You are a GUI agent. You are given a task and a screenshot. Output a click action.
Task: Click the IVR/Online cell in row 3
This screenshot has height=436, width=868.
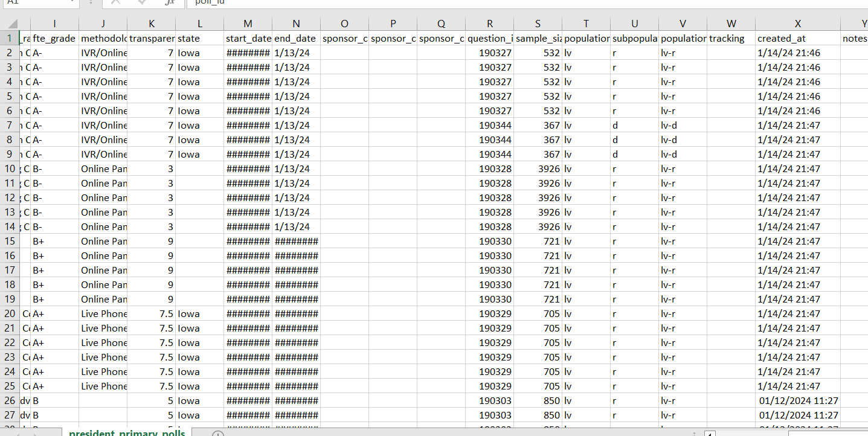103,67
